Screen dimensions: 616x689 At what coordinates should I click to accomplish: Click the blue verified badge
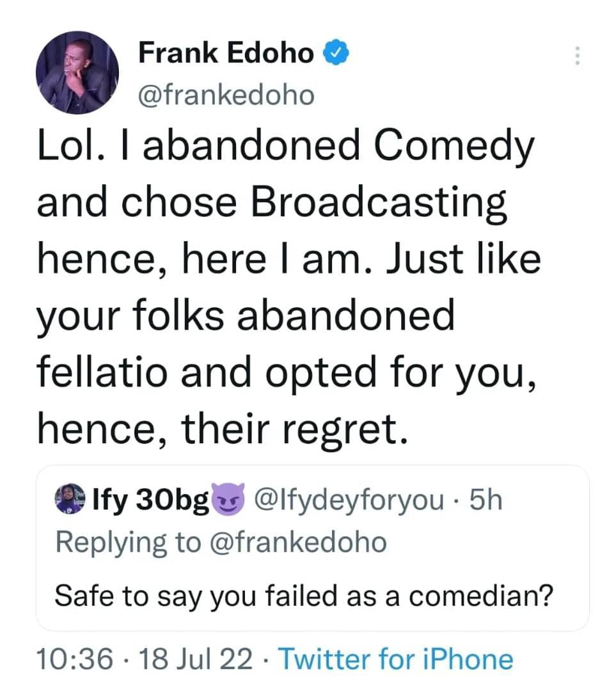pyautogui.click(x=336, y=52)
